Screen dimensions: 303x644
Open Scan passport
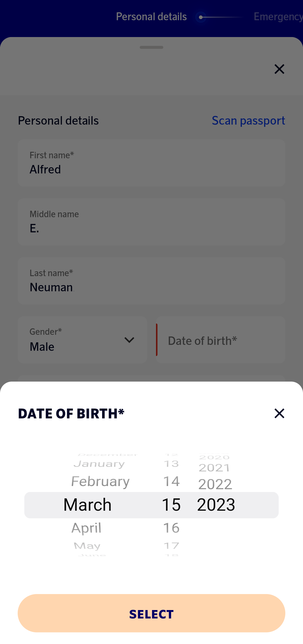[x=248, y=120]
